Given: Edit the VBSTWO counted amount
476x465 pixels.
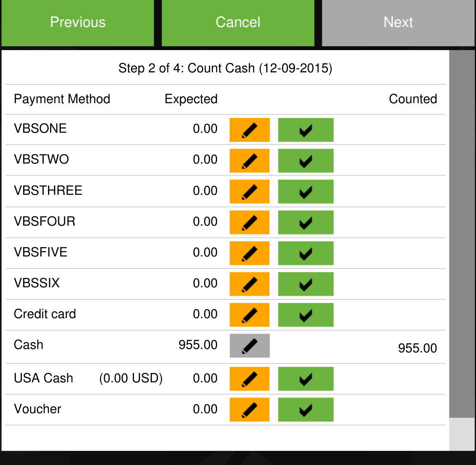Looking at the screenshot, I should 250,161.
